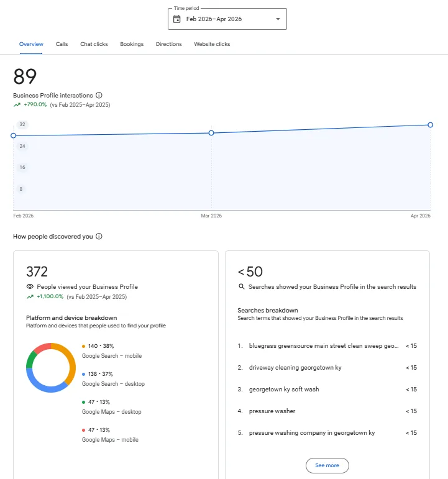Click search term 'pressure washer'
The height and width of the screenshot is (479, 448).
272,411
